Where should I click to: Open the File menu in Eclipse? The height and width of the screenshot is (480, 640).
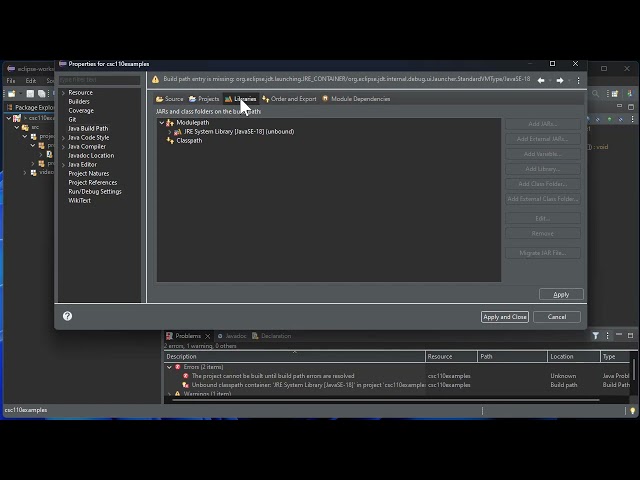click(x=11, y=81)
